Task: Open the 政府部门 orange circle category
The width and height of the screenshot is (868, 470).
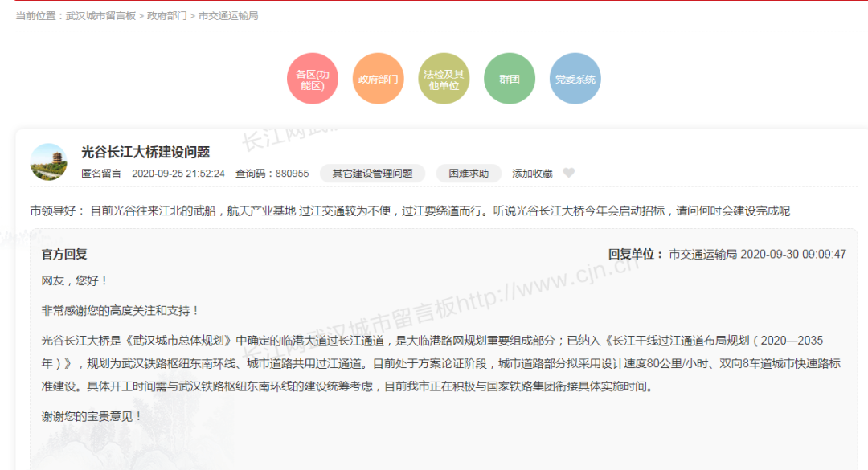Action: coord(378,79)
